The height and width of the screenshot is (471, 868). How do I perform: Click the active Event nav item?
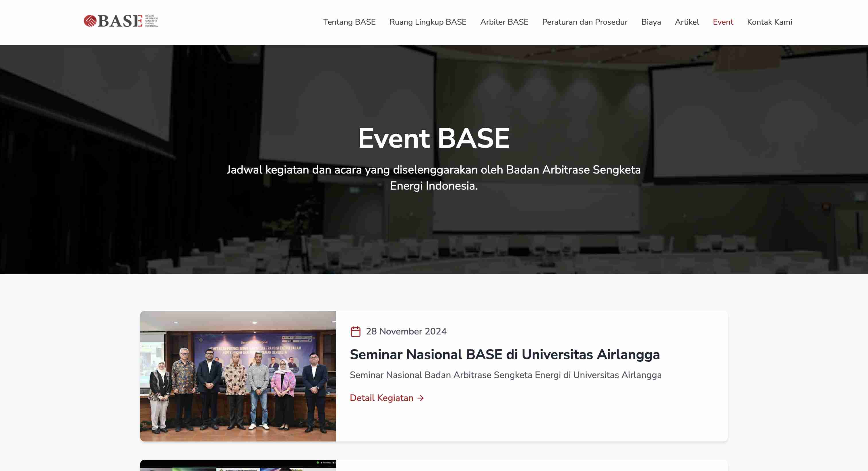point(723,22)
